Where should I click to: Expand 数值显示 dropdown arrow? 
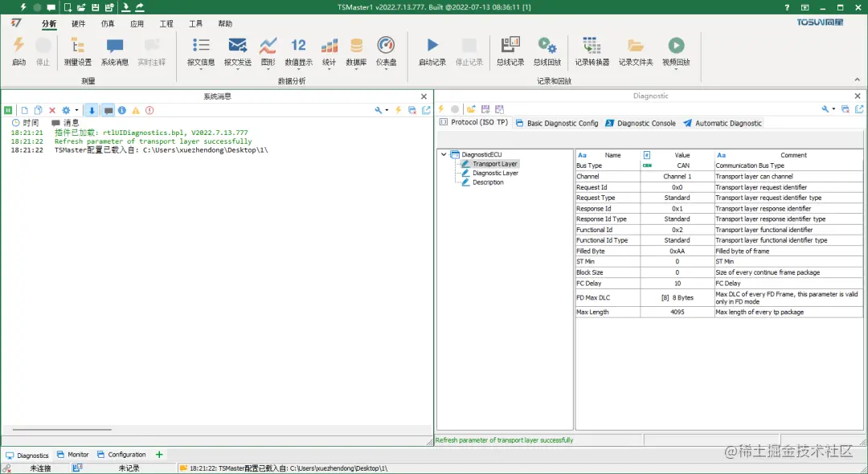tap(298, 70)
